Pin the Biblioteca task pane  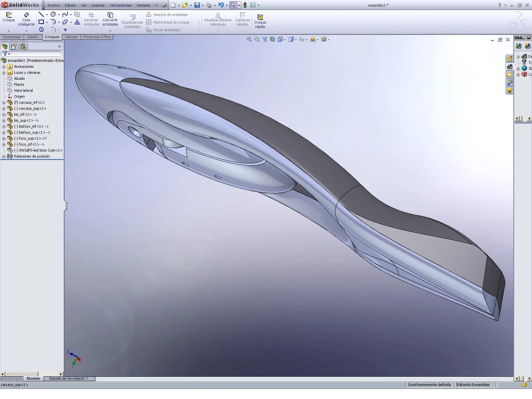(x=529, y=38)
